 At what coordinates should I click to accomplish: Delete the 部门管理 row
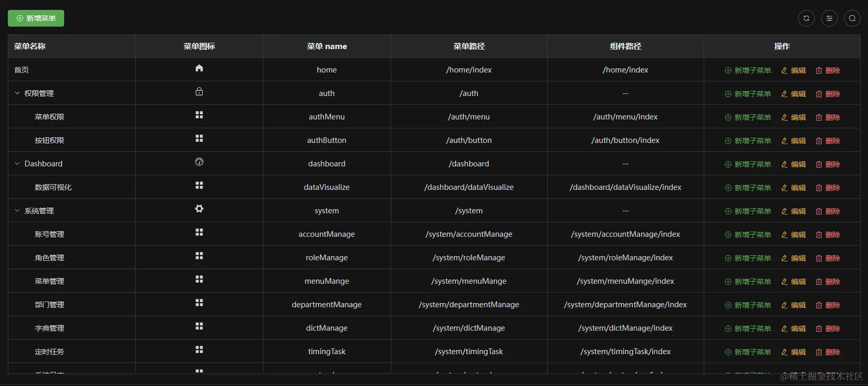pyautogui.click(x=828, y=305)
